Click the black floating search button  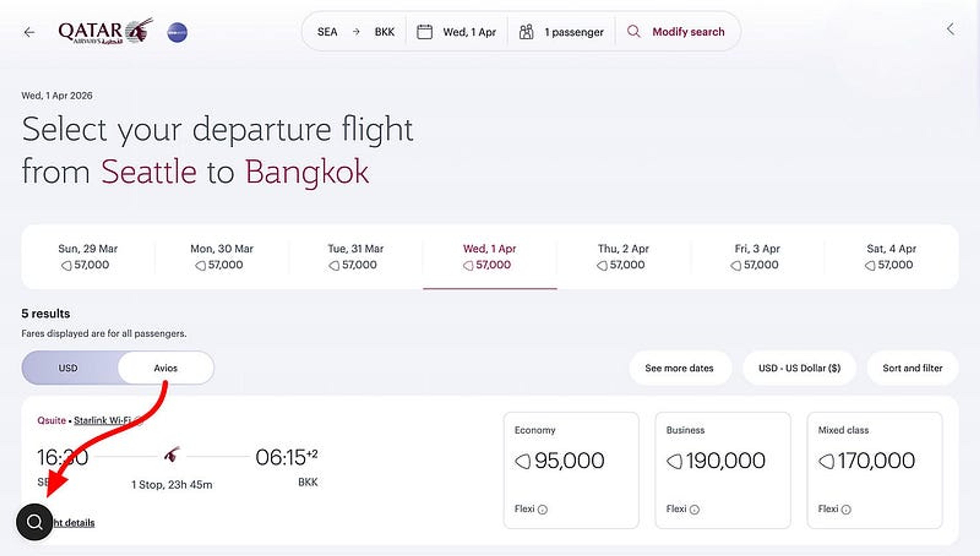34,522
